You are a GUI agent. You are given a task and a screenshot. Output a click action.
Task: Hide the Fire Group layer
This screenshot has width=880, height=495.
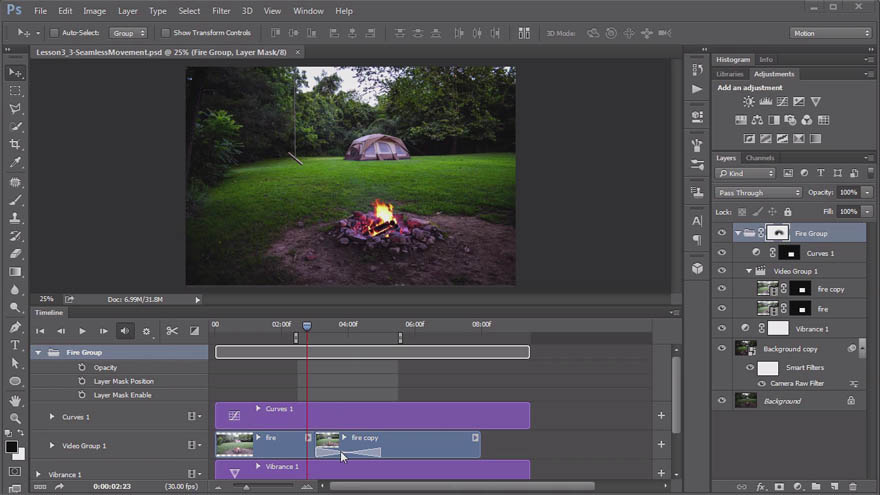[x=722, y=233]
